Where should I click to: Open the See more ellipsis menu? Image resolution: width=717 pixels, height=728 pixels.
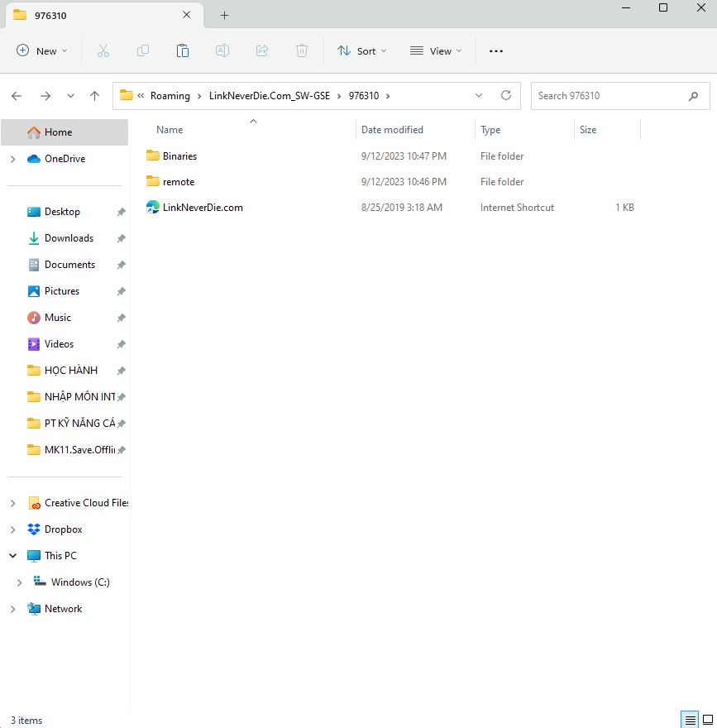coord(495,50)
